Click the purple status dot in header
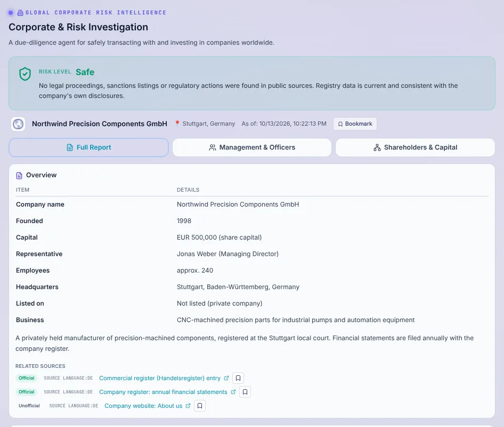 pyautogui.click(x=11, y=13)
